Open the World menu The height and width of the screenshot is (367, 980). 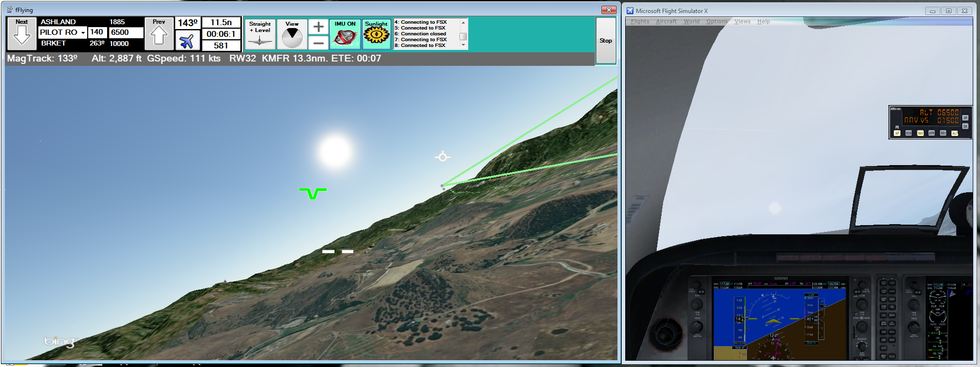(691, 21)
